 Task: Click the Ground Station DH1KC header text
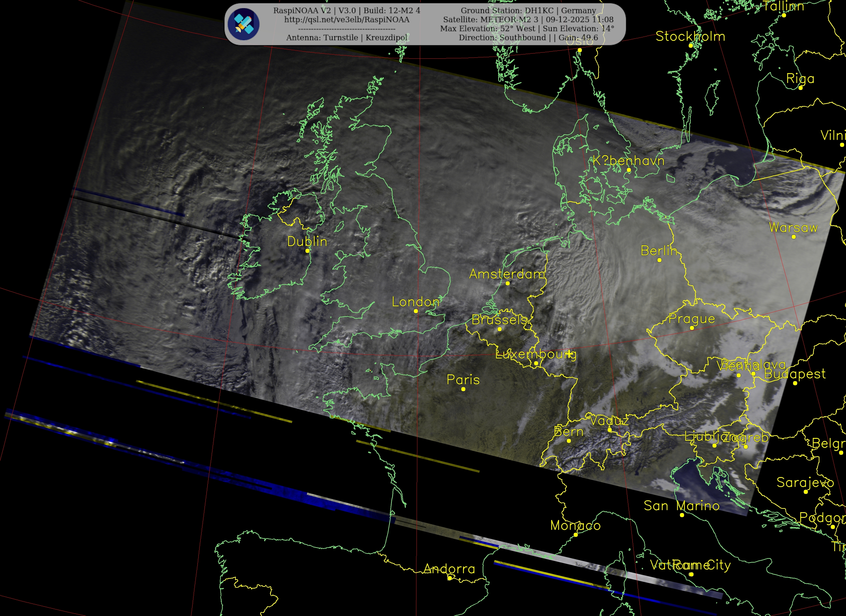point(528,11)
